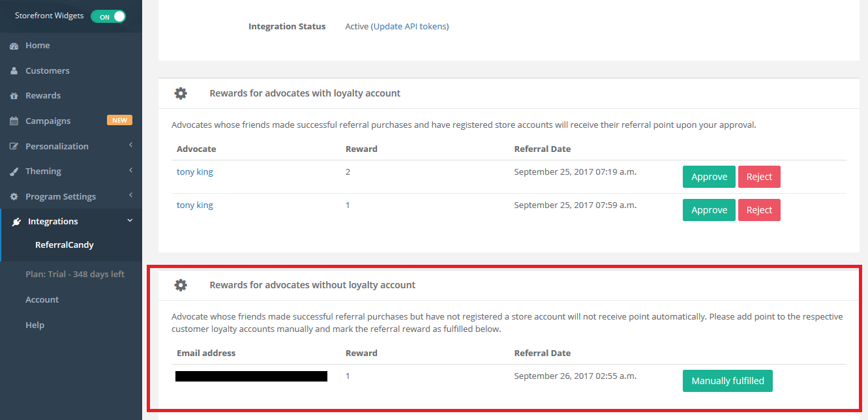
Task: Open the Update API tokens link
Action: tap(410, 27)
